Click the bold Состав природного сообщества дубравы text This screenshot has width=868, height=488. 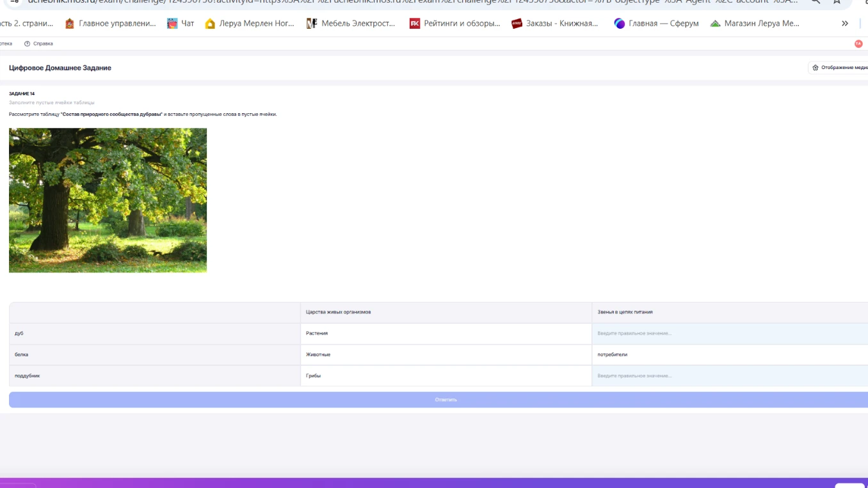point(111,114)
